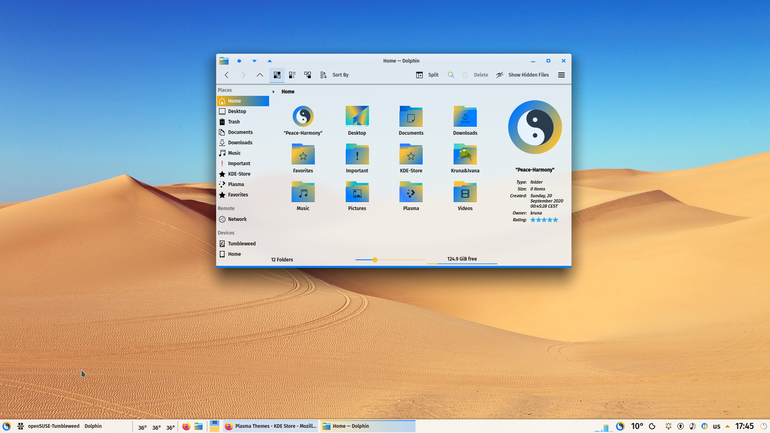Viewport: 770px width, 433px height.
Task: Toggle keep-above dot in title bar
Action: click(239, 61)
